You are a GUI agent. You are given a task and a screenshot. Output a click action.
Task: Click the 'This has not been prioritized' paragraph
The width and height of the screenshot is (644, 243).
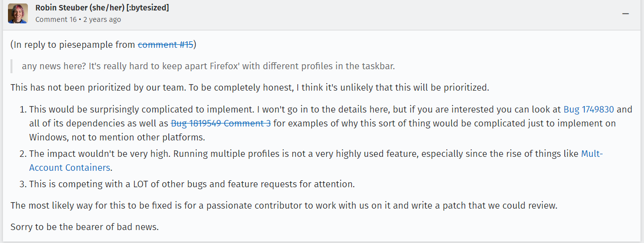coord(250,88)
